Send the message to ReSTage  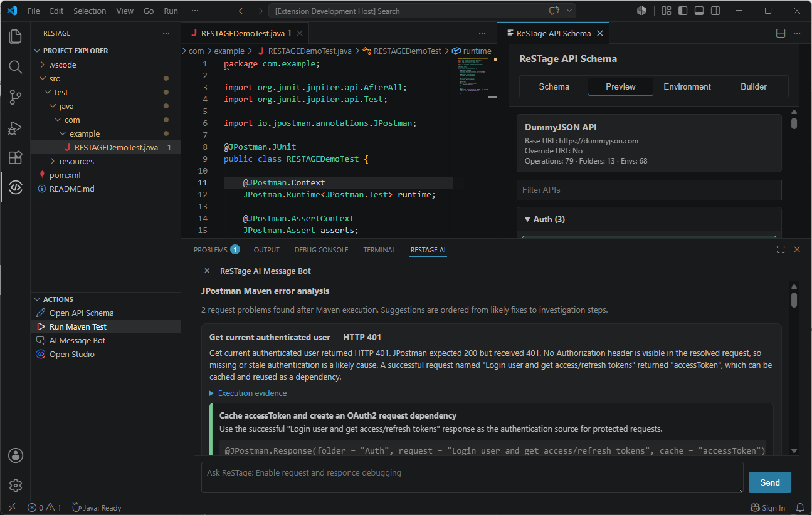769,482
